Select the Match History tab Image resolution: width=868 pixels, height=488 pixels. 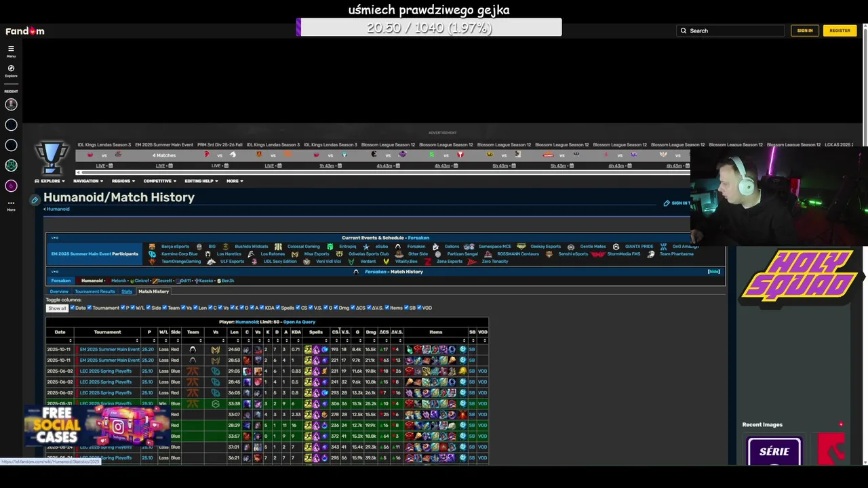point(154,291)
